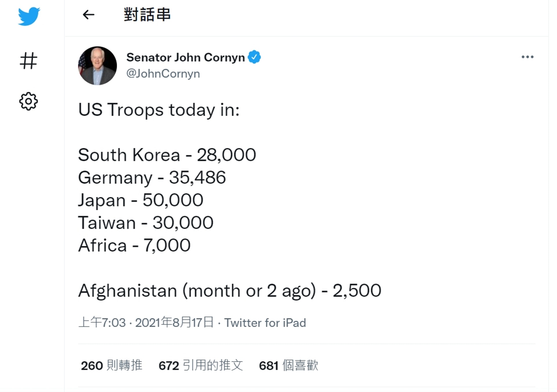View the 260 則轉推 retweets list
Viewport: 557px width, 392px height.
(111, 365)
